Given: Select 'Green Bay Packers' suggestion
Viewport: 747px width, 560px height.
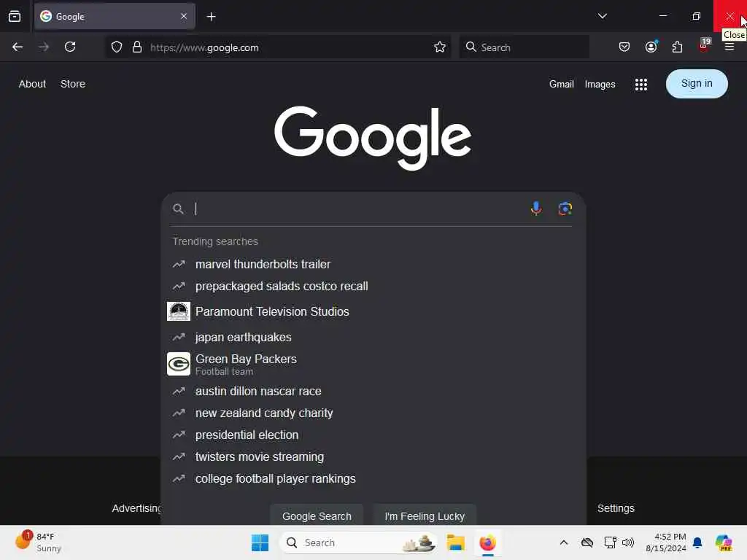Looking at the screenshot, I should (x=373, y=365).
